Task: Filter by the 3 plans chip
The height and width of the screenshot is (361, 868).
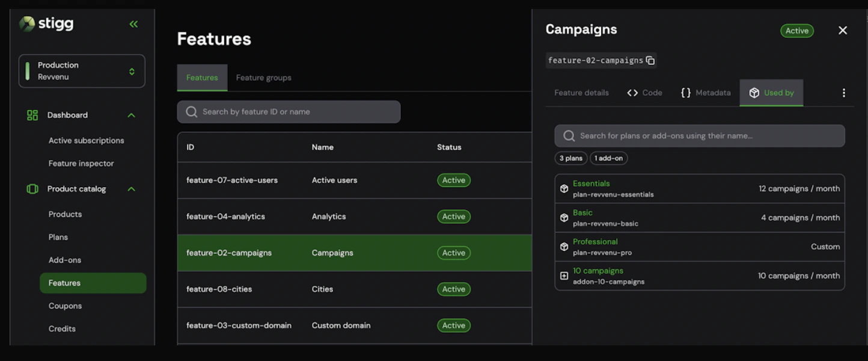Action: pyautogui.click(x=571, y=158)
